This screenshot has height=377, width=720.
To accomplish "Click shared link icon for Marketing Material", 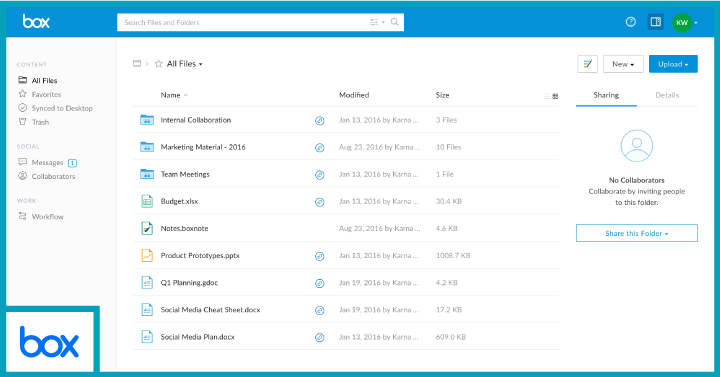I will [320, 148].
